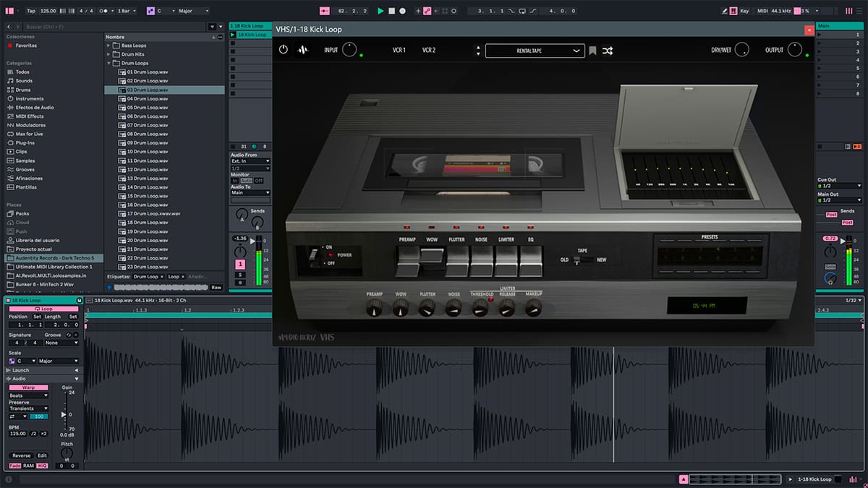Open the Max for Live category
The width and height of the screenshot is (868, 488).
pos(30,134)
